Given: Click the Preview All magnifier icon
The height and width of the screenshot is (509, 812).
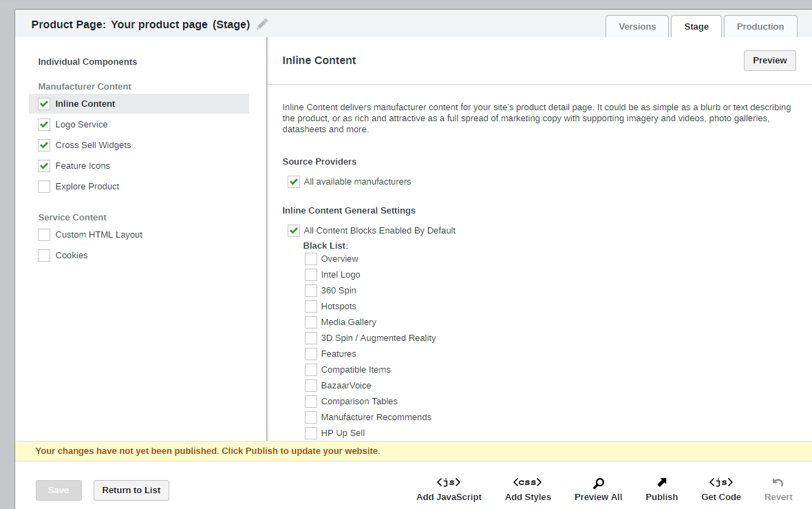Looking at the screenshot, I should [598, 483].
